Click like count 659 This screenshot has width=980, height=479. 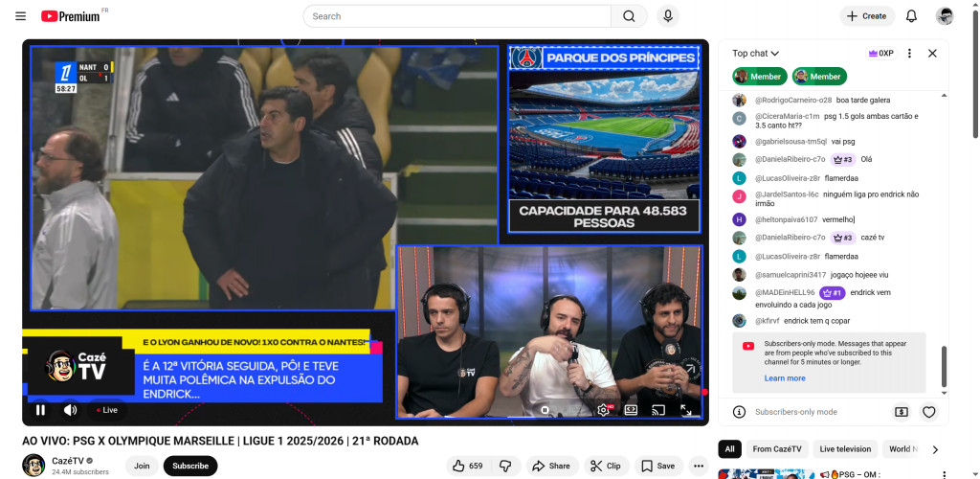[x=476, y=466]
